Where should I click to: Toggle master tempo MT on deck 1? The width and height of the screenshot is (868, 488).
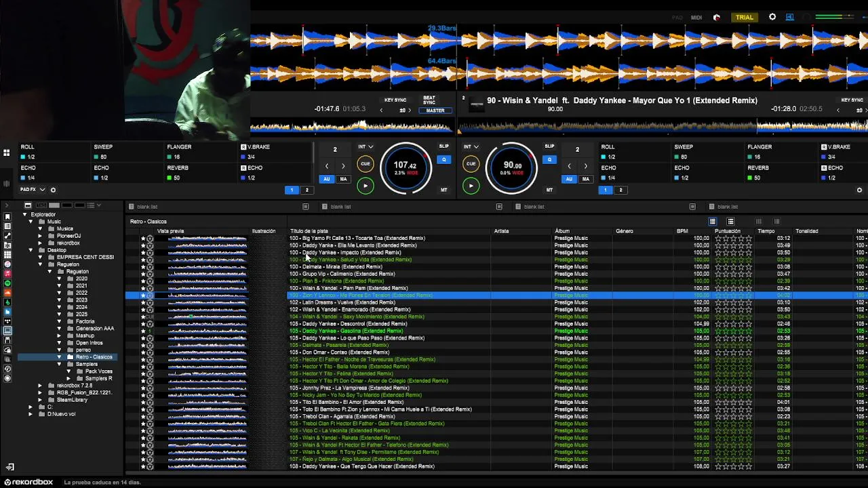tap(444, 190)
